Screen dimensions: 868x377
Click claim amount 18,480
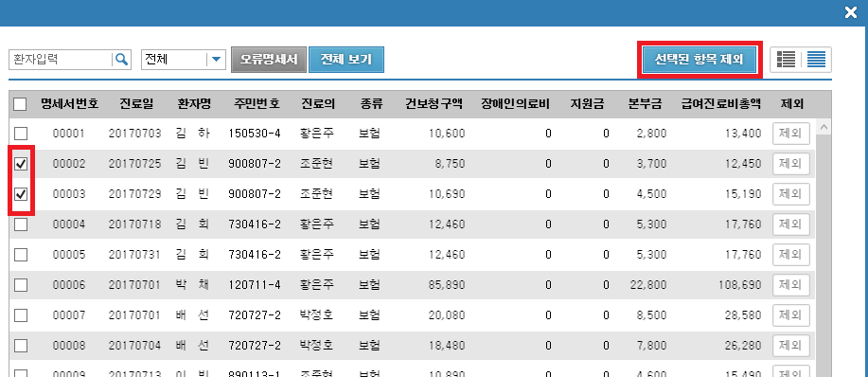(x=447, y=346)
